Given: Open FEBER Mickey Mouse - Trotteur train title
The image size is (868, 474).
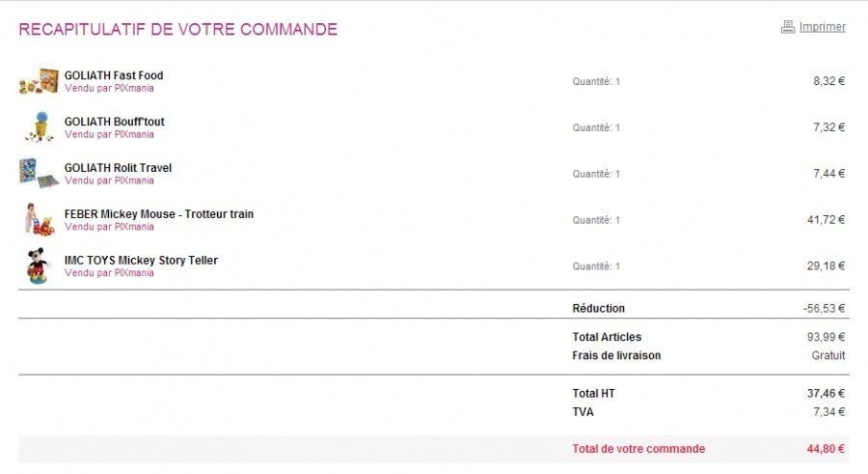Looking at the screenshot, I should [x=159, y=214].
